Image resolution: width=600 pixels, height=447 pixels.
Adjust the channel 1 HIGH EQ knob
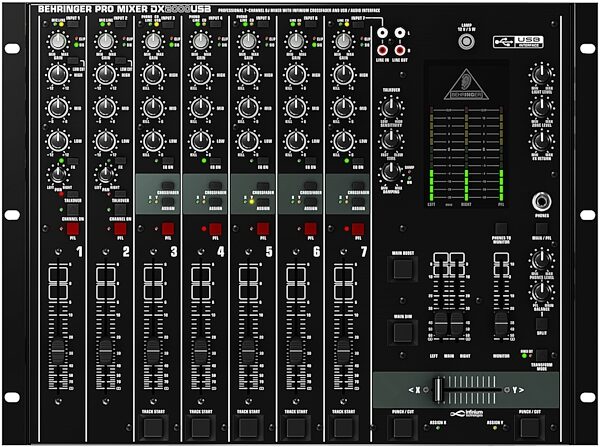point(58,75)
